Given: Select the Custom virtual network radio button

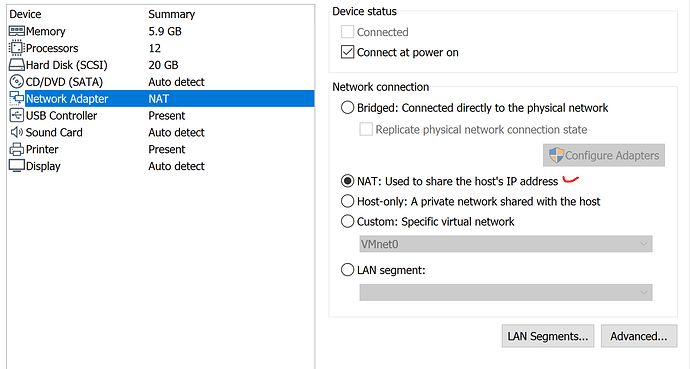Looking at the screenshot, I should point(348,221).
